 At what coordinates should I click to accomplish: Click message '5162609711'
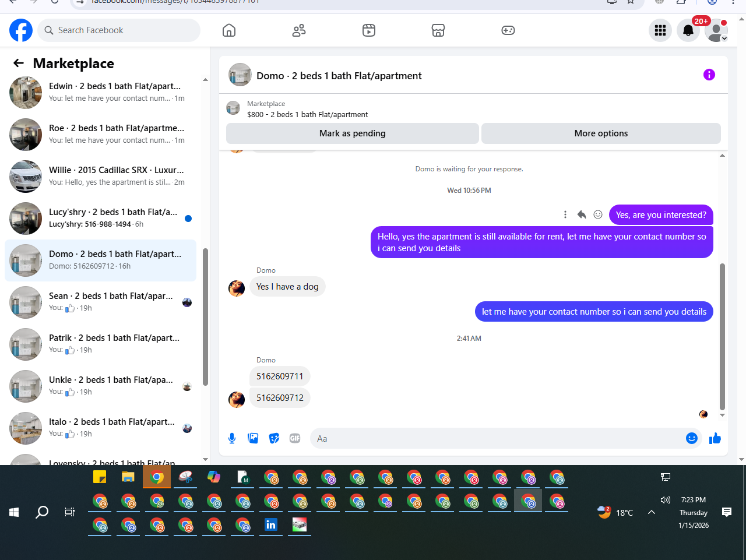pos(280,376)
